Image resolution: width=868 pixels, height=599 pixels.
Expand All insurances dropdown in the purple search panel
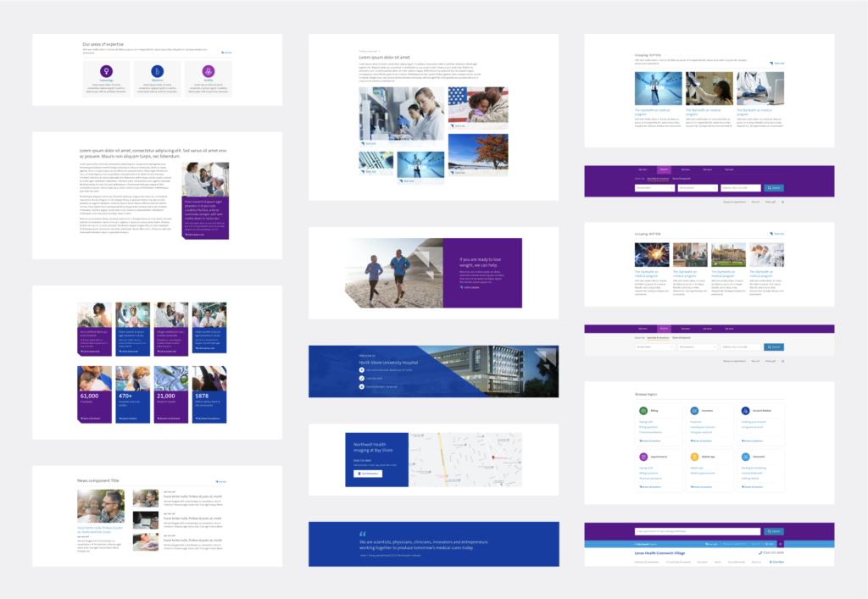pyautogui.click(x=698, y=188)
